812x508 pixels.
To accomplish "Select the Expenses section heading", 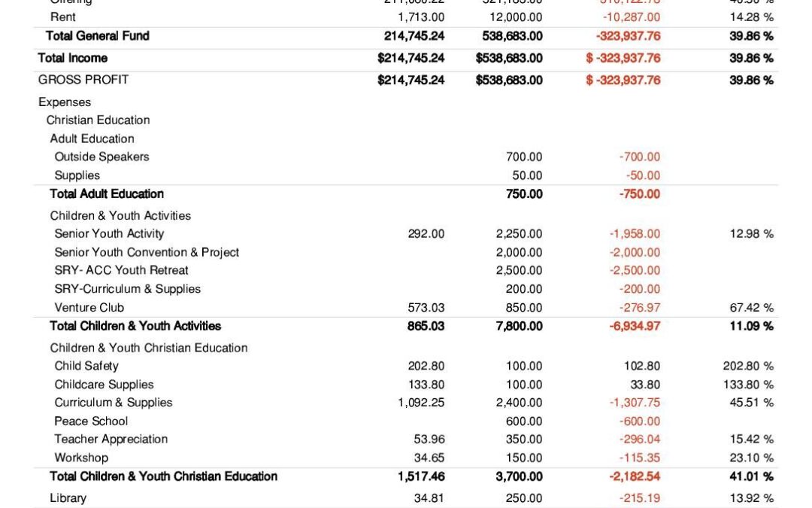I will pyautogui.click(x=65, y=102).
